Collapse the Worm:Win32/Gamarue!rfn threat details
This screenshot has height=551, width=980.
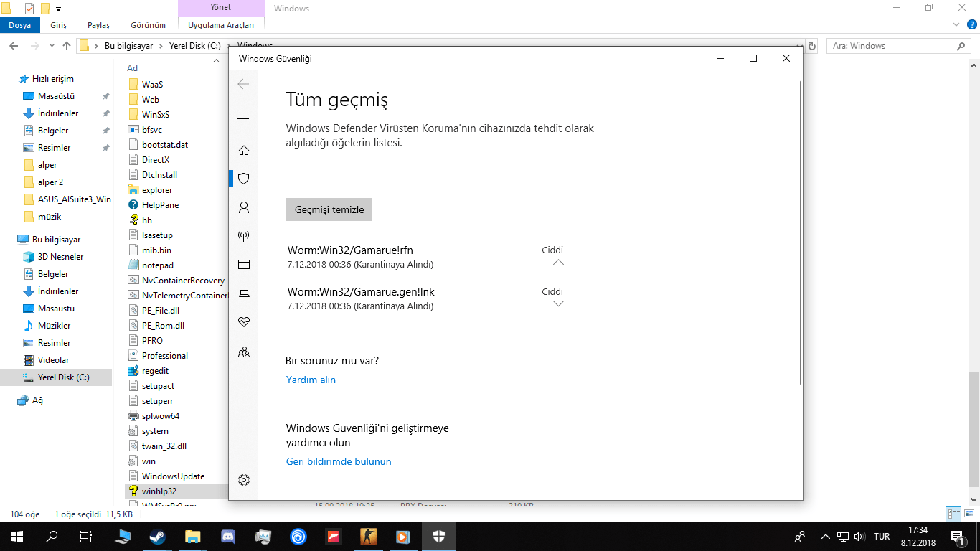click(558, 263)
